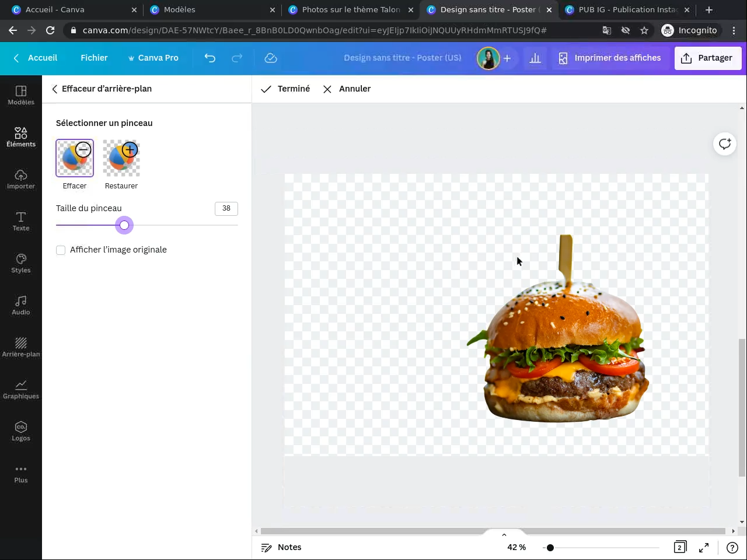Screen dimensions: 747x560
Task: Click the design title text field
Action: [403, 58]
